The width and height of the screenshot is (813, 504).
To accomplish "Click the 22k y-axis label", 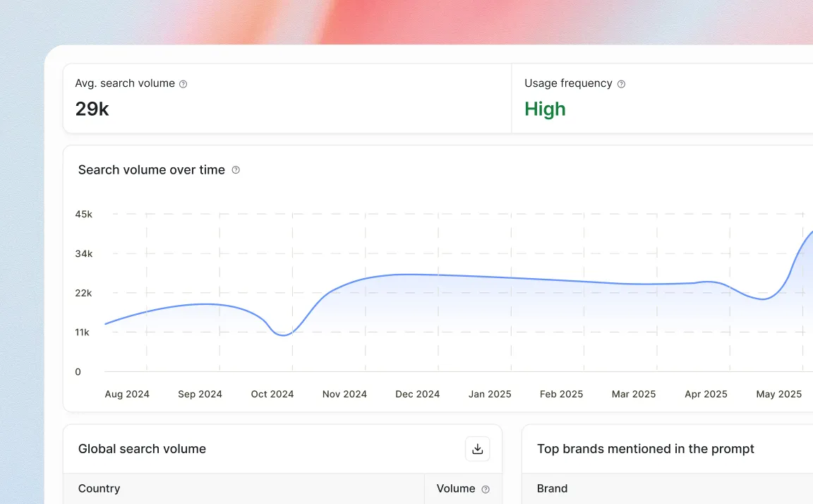I will tap(83, 293).
